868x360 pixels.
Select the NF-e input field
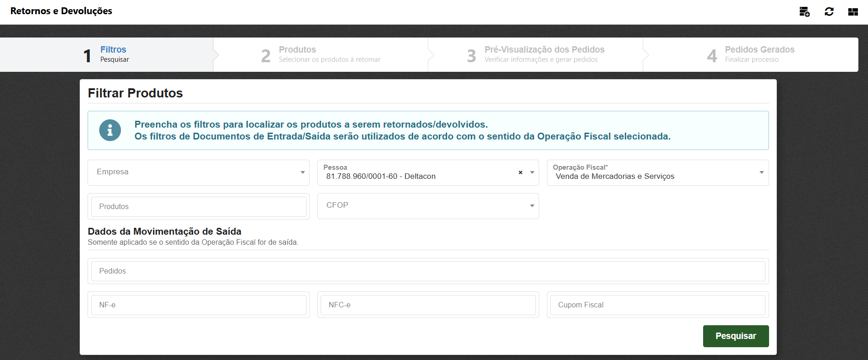click(x=198, y=305)
